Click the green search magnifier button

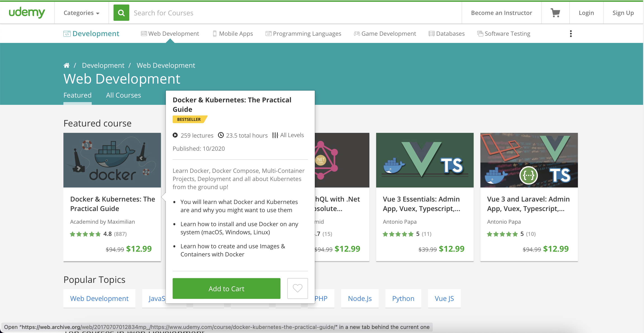point(121,12)
